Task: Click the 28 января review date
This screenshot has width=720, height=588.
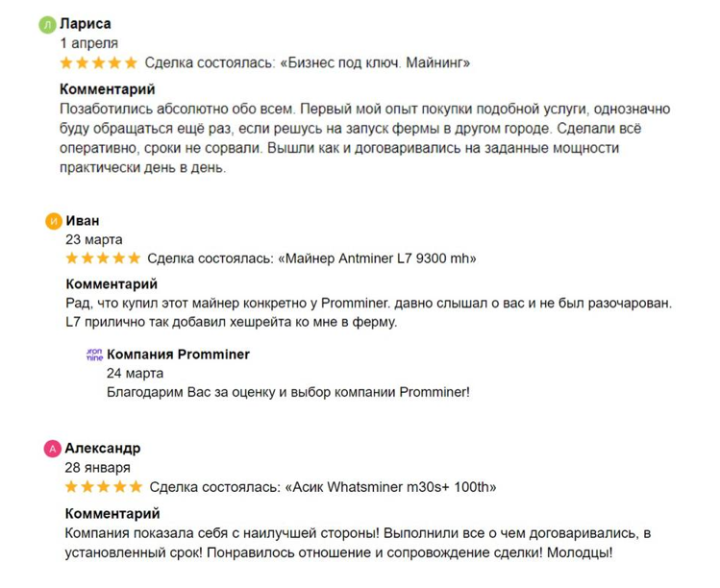Action: point(98,468)
